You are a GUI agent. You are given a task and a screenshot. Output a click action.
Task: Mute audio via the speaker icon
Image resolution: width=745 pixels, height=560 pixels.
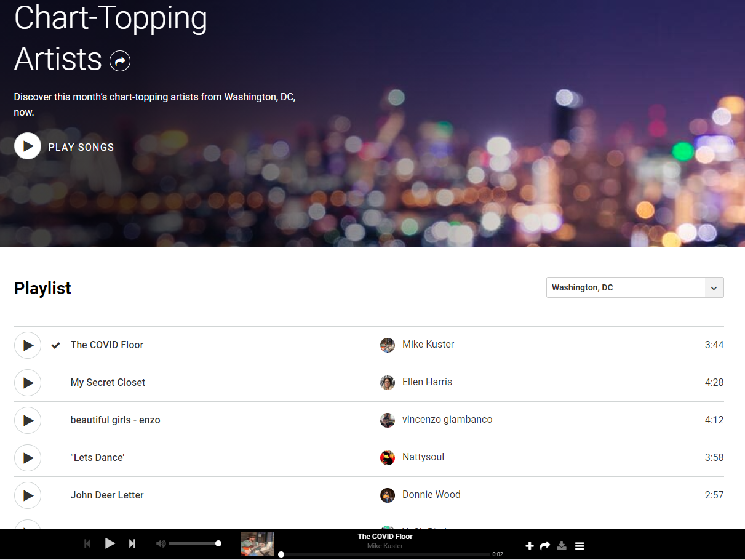(x=161, y=543)
